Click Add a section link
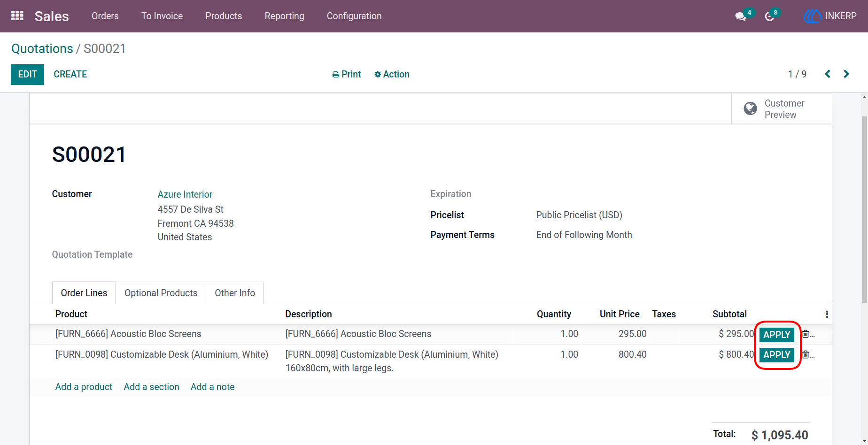 coord(151,387)
